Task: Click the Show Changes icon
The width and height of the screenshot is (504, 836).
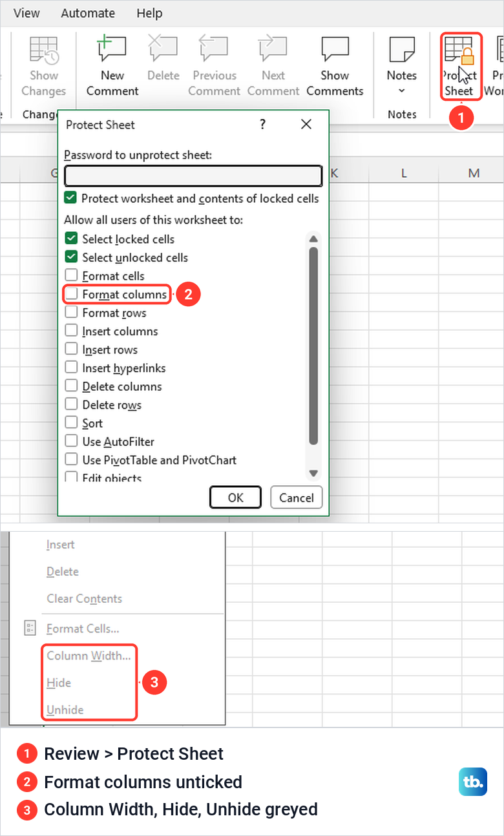Action: (x=44, y=50)
